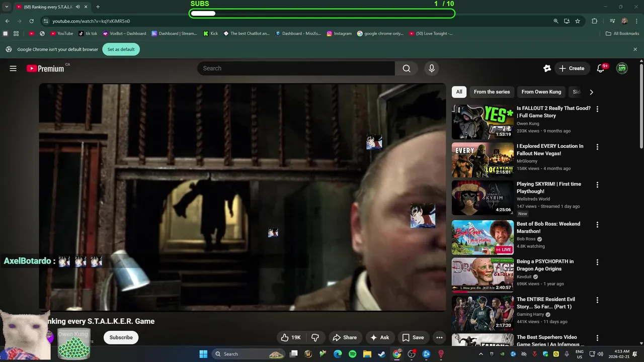Start voice search with the microphone
The height and width of the screenshot is (362, 644).
point(432,68)
